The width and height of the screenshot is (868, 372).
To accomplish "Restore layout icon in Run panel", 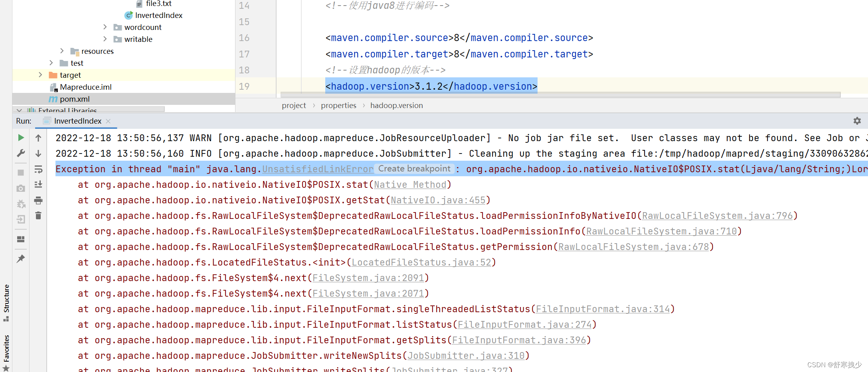I will tap(21, 239).
